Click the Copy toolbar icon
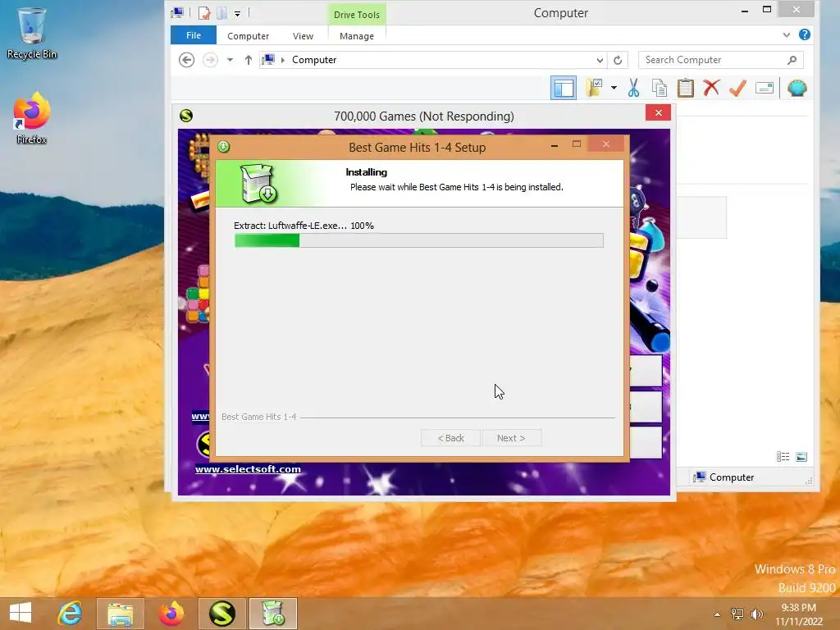The height and width of the screenshot is (630, 840). point(660,88)
